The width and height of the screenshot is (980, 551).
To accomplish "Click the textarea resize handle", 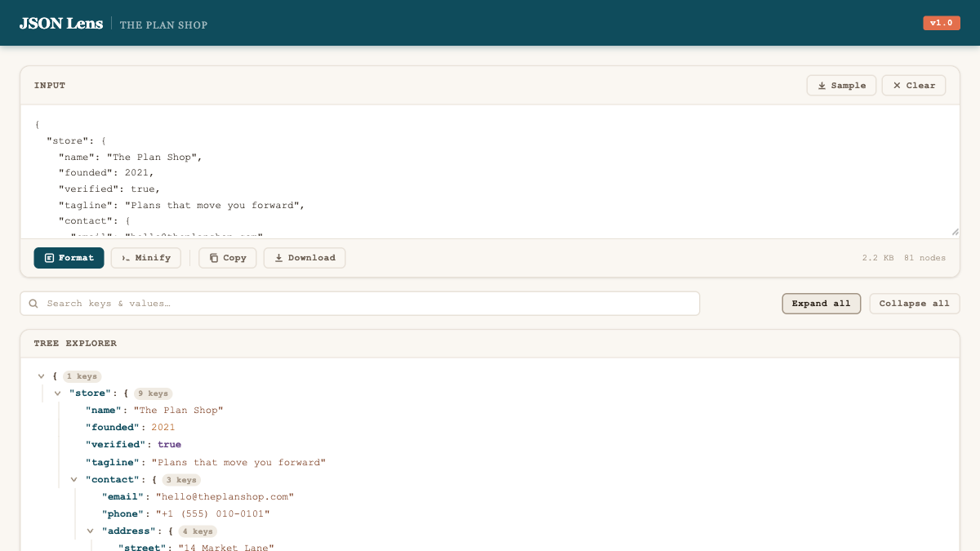I will [955, 233].
